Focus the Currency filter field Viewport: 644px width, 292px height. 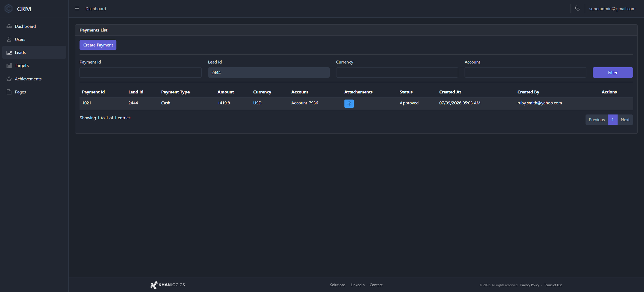[397, 72]
